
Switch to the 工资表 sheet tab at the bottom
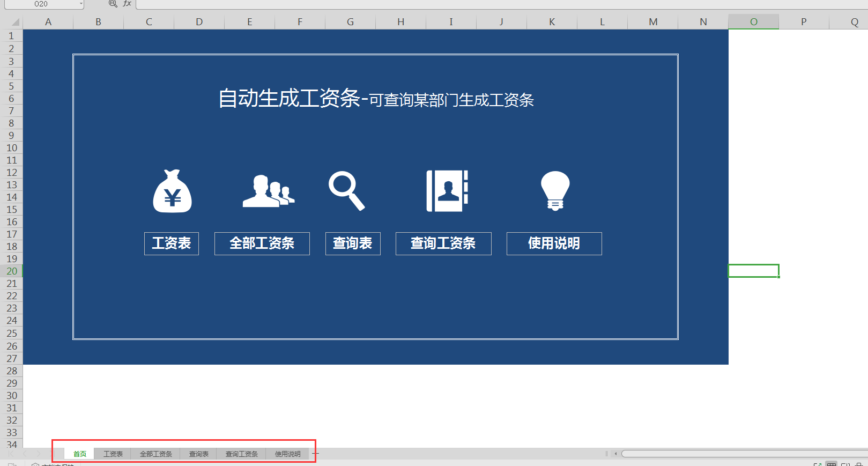113,454
